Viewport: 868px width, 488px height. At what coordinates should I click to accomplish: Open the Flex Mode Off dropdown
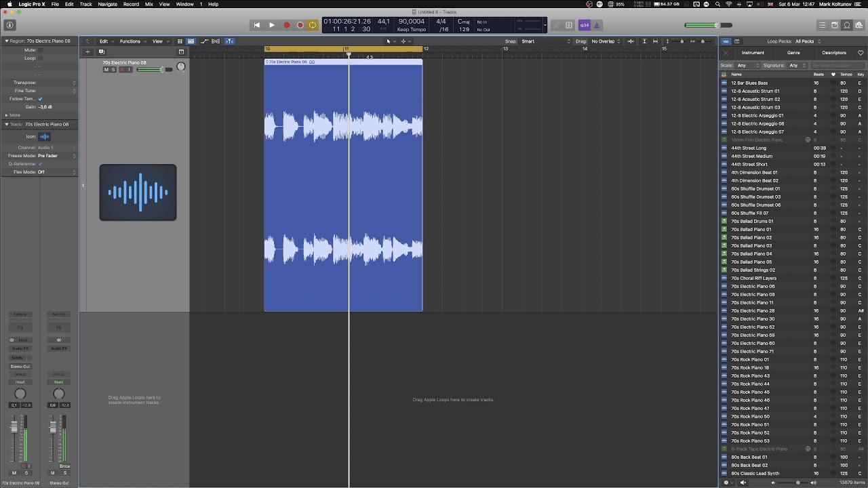(57, 172)
